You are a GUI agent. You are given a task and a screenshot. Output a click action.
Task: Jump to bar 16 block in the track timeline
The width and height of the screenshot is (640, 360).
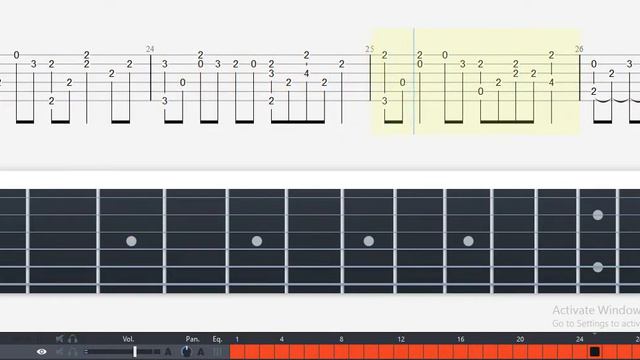pos(461,352)
